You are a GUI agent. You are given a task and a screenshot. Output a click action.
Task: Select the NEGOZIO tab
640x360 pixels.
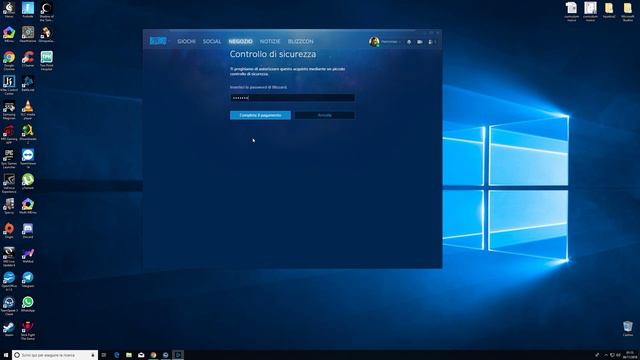240,41
